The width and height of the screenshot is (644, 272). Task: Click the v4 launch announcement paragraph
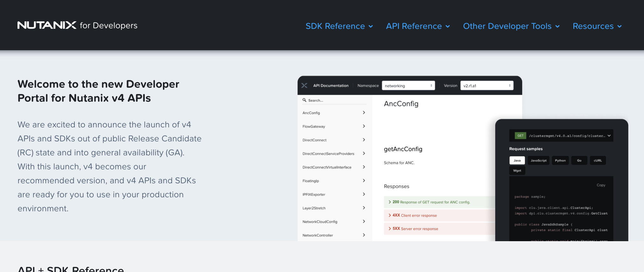(x=109, y=167)
